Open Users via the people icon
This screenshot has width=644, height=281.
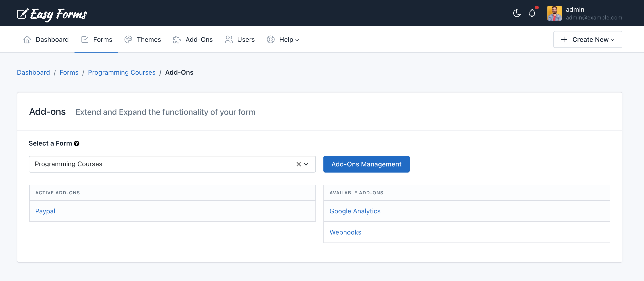point(228,39)
